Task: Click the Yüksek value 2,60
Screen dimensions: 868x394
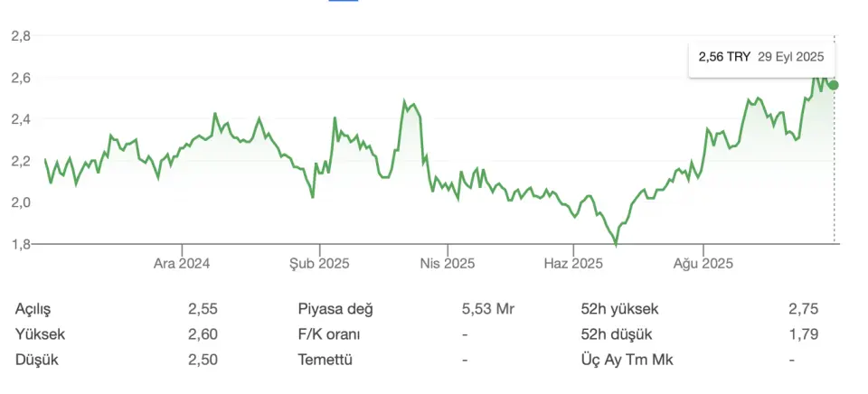Action: (203, 334)
